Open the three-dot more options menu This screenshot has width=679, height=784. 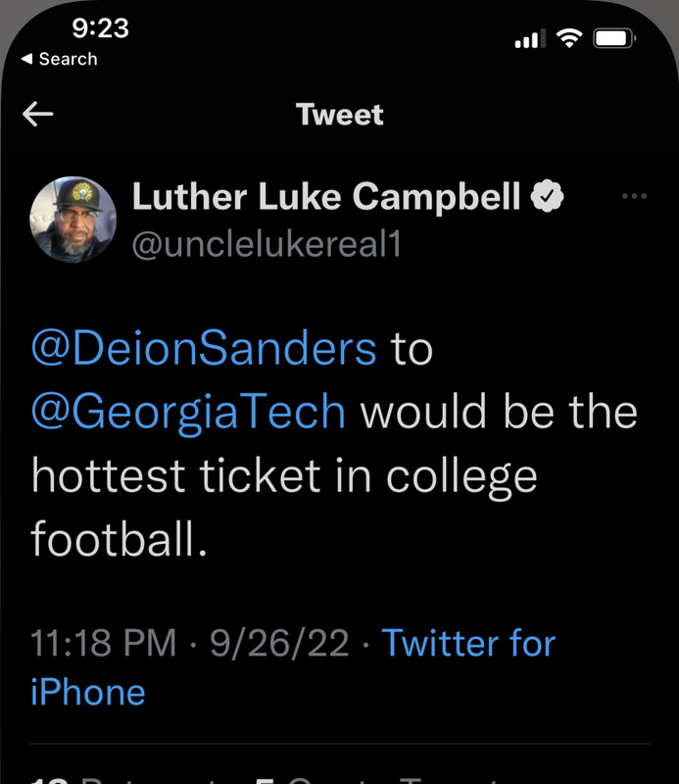[635, 197]
